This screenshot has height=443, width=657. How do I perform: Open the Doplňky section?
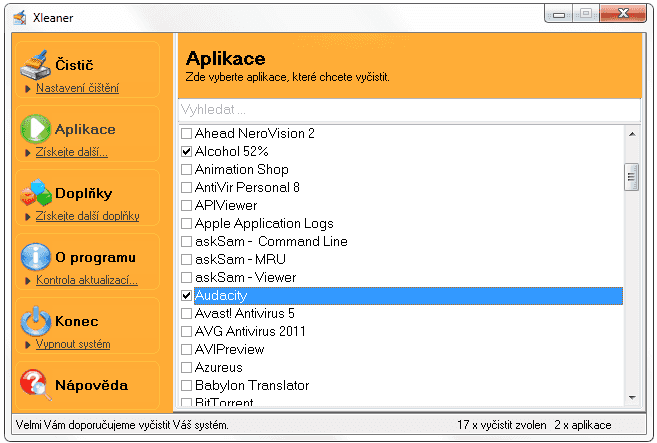pos(84,193)
